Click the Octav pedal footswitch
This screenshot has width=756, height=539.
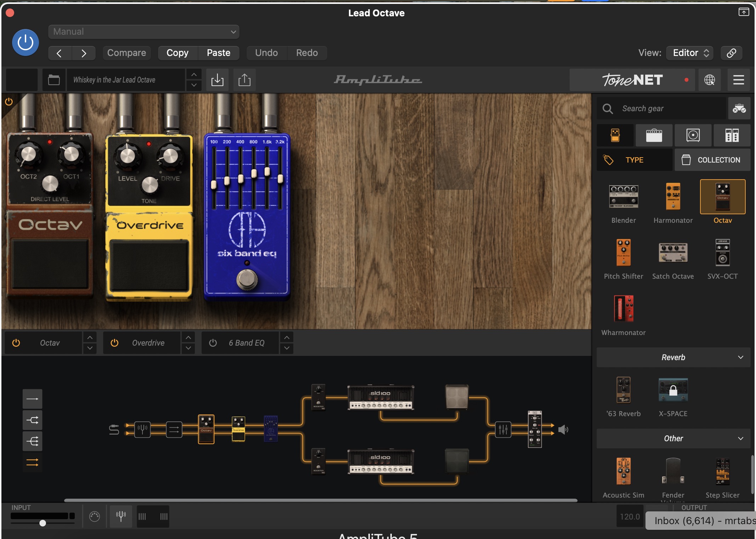pyautogui.click(x=50, y=263)
